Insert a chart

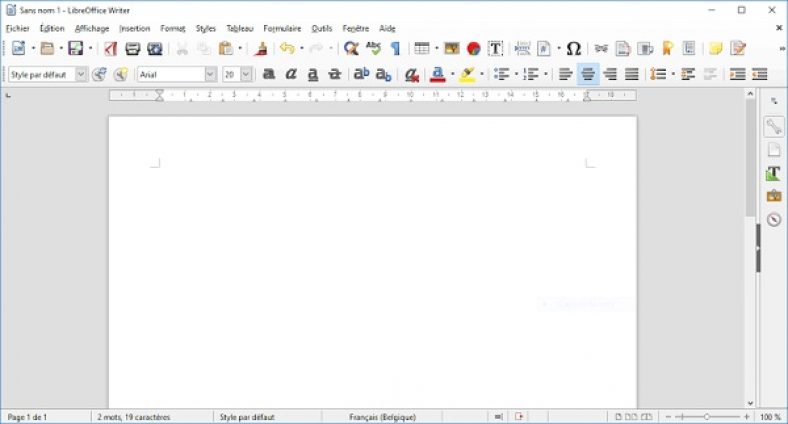coord(473,48)
